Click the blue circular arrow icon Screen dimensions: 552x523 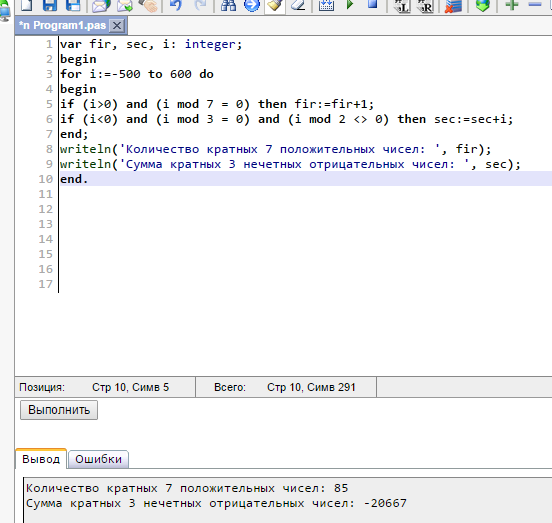point(252,5)
